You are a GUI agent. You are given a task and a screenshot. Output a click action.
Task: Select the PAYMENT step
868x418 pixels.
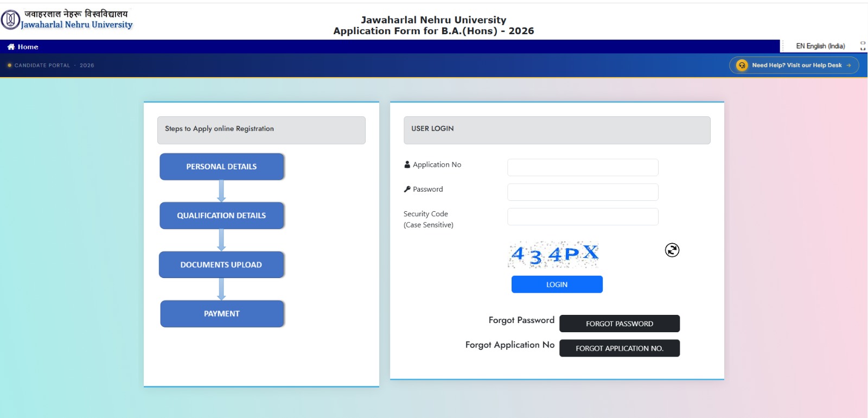click(x=222, y=314)
